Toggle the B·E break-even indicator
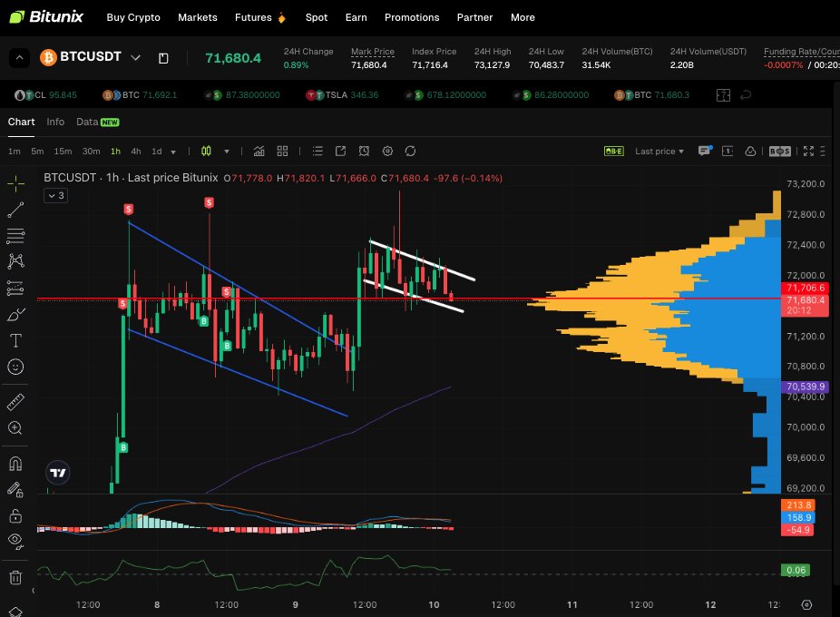This screenshot has height=617, width=840. click(614, 152)
